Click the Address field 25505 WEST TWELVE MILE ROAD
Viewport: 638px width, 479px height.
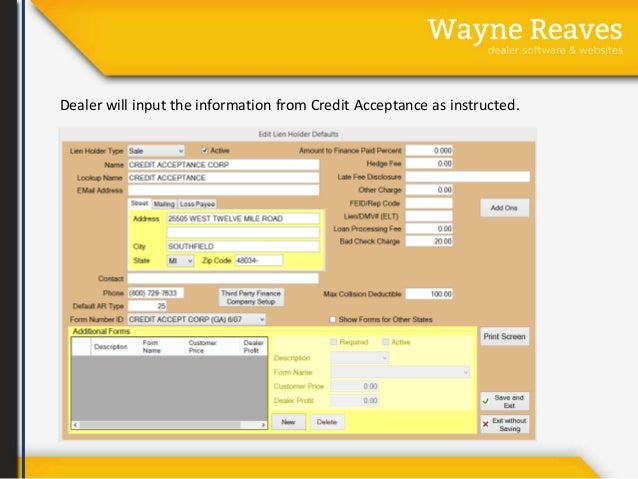click(243, 219)
